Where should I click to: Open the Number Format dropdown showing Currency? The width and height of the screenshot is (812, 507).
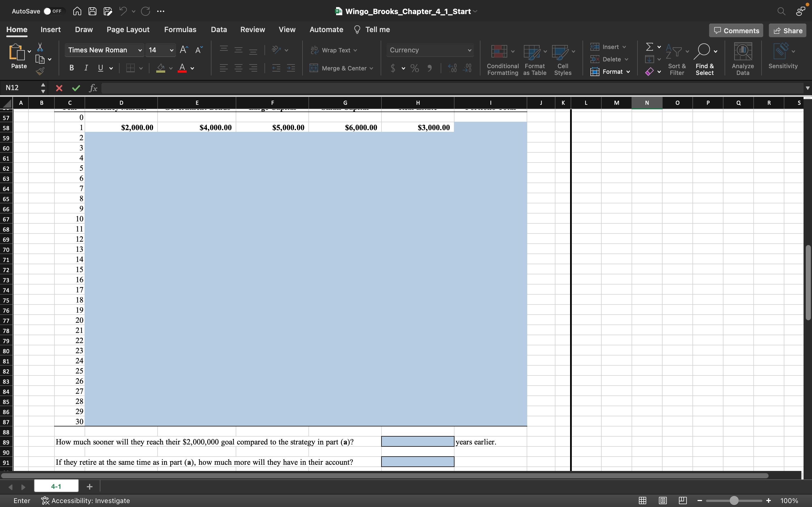coord(430,50)
